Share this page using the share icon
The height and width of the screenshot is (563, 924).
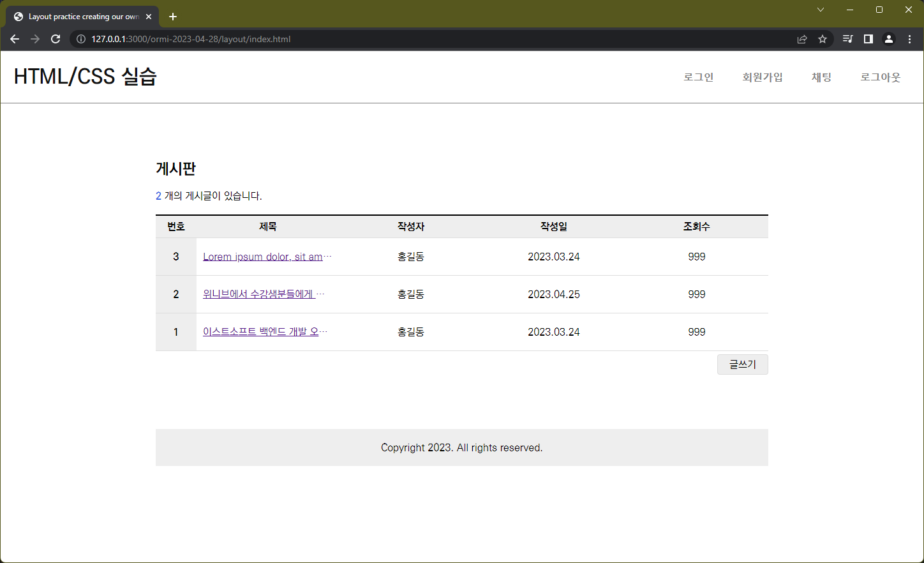click(x=802, y=39)
